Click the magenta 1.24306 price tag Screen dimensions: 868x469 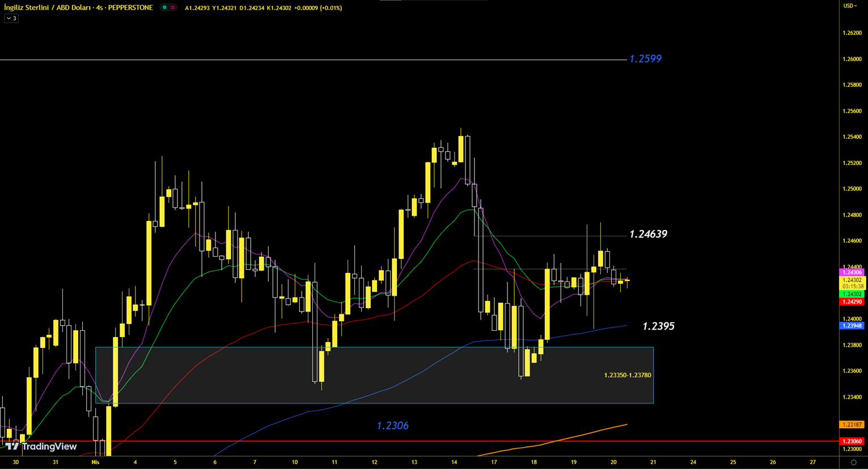pyautogui.click(x=852, y=272)
